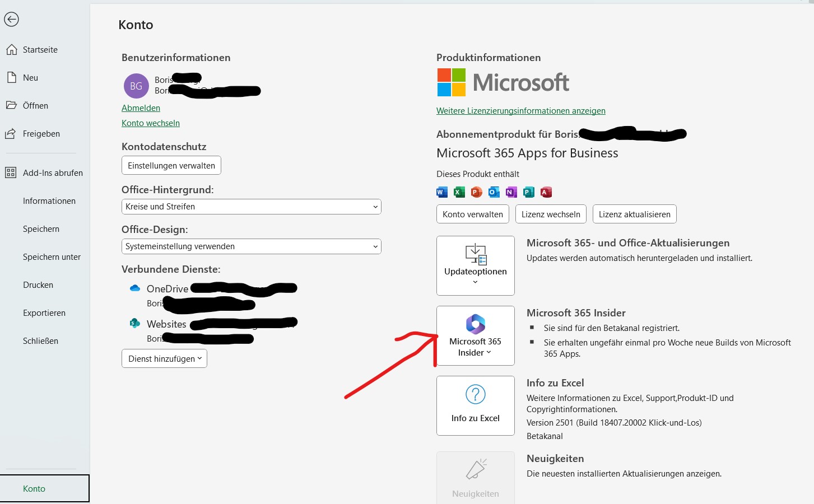Click the SharePoint Websites icon
814x504 pixels.
click(x=135, y=323)
